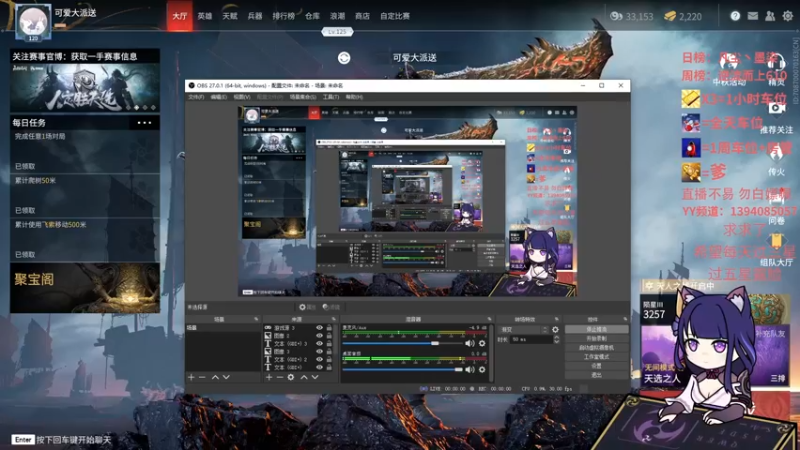This screenshot has width=800, height=450.
Task: Select the 场景 item in scenes list
Action: tap(223, 328)
